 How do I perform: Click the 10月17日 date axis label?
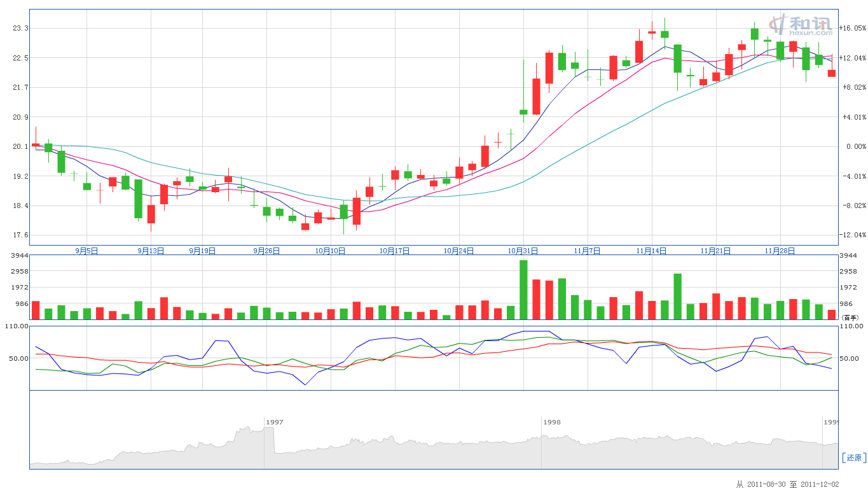395,251
